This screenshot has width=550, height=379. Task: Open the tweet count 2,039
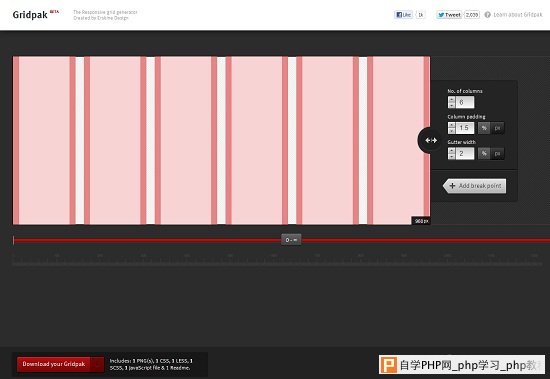472,15
